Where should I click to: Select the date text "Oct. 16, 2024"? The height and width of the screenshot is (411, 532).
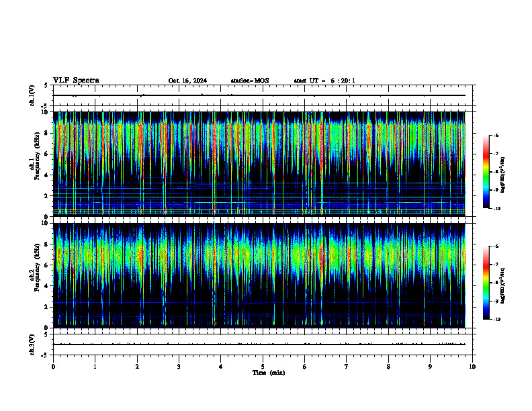coord(187,81)
